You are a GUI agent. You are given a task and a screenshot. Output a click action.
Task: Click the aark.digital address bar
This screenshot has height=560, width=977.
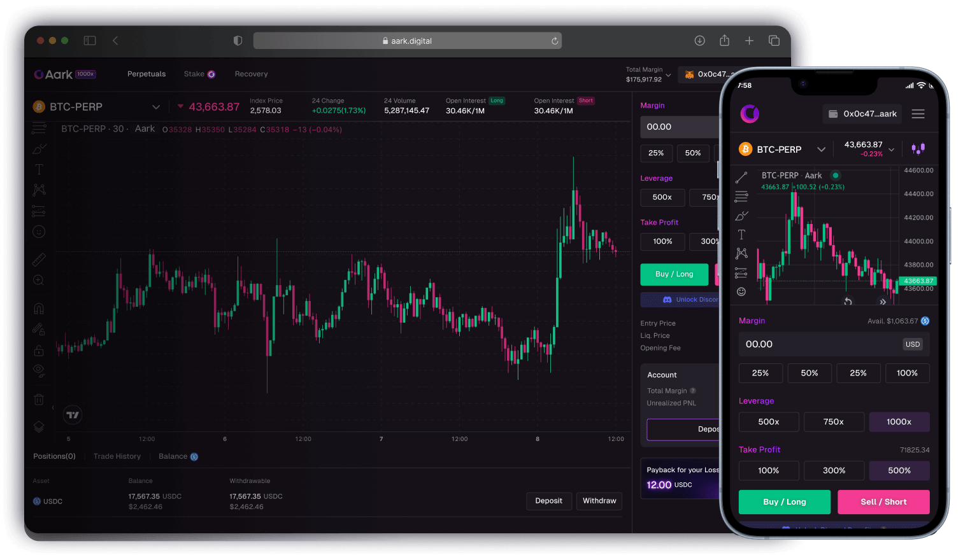pyautogui.click(x=408, y=41)
